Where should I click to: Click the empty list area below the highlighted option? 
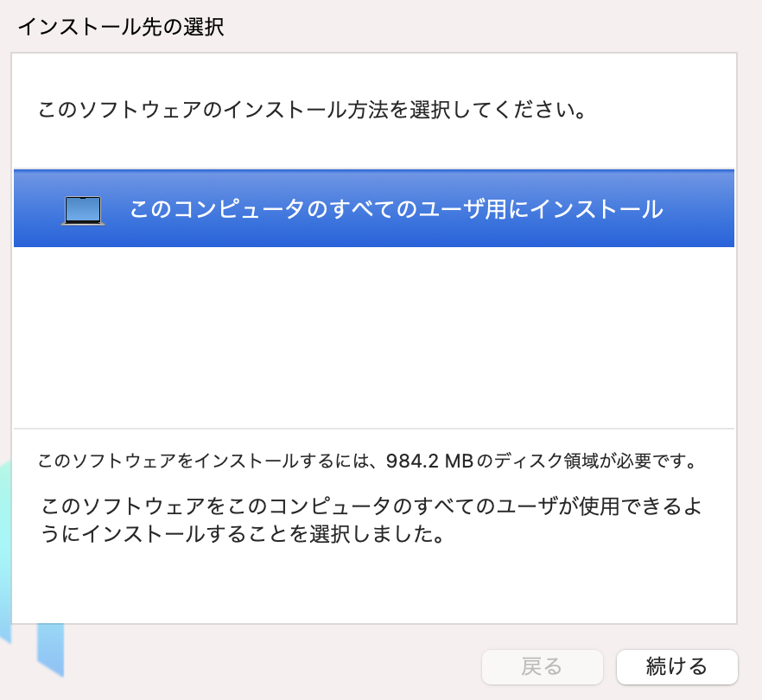[x=373, y=337]
